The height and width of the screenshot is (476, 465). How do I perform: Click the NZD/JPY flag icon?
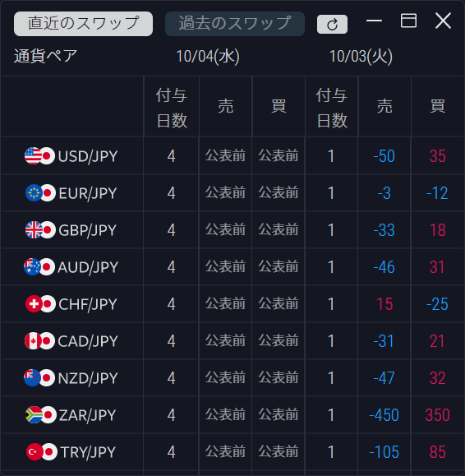click(39, 378)
